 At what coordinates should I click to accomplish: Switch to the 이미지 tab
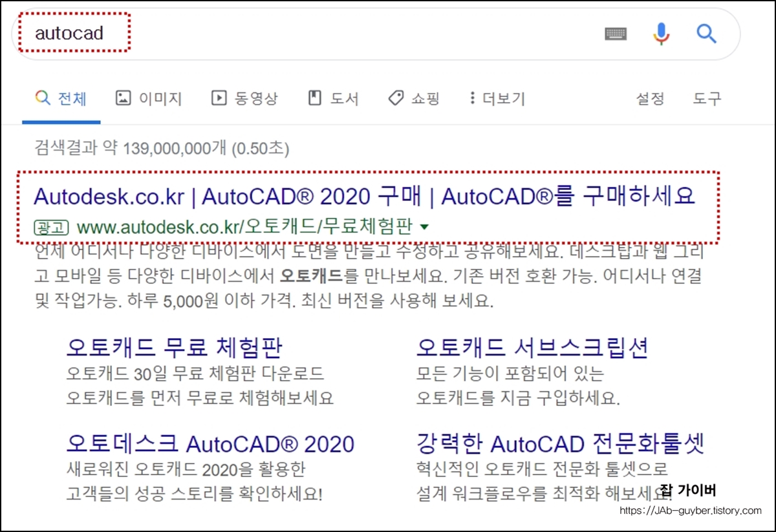pyautogui.click(x=148, y=98)
